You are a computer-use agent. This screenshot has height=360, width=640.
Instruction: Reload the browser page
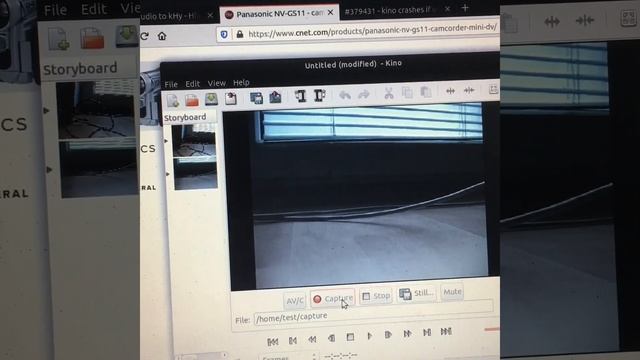tap(144, 36)
